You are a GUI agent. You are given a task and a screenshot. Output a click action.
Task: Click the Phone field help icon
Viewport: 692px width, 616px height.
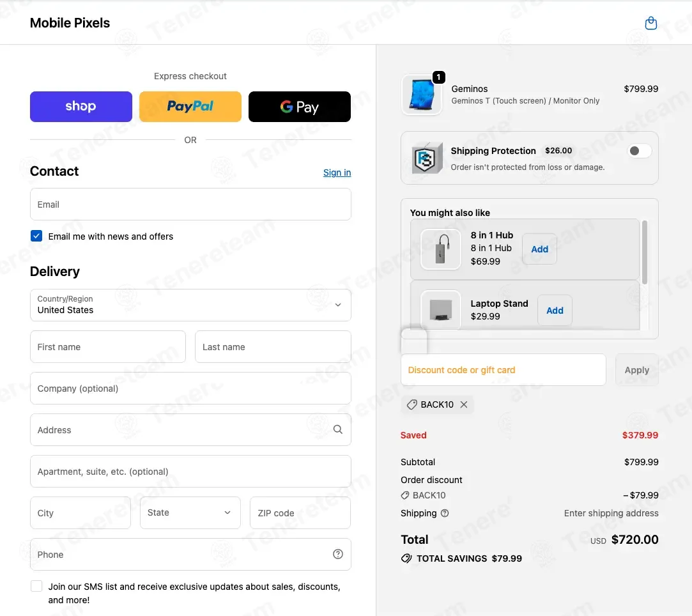tap(337, 554)
